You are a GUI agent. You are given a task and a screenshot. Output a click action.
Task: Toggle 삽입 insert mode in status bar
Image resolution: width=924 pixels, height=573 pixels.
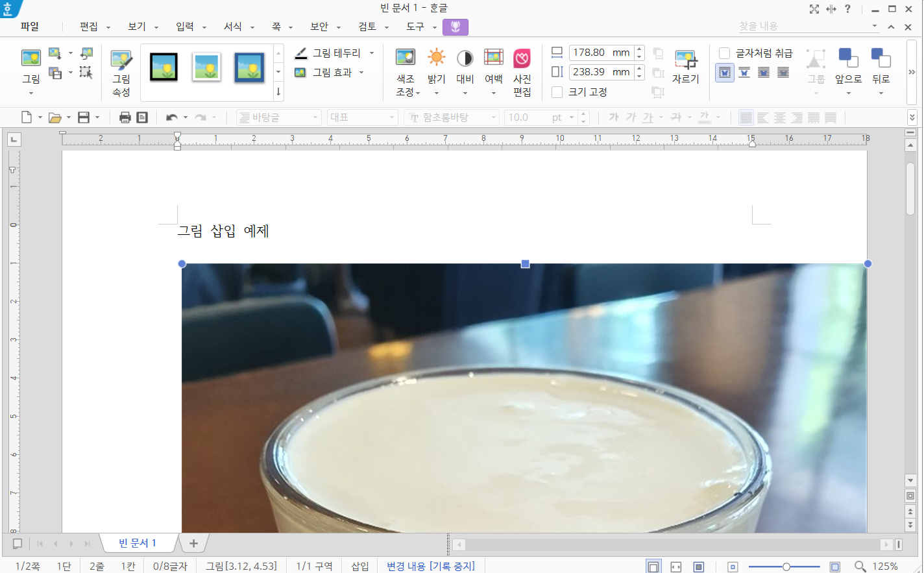[360, 567]
